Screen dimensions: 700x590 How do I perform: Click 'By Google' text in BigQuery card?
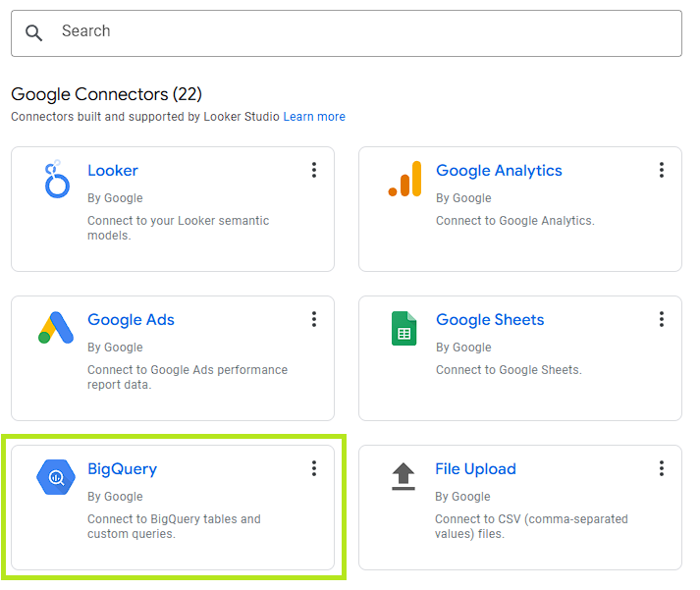coord(115,497)
